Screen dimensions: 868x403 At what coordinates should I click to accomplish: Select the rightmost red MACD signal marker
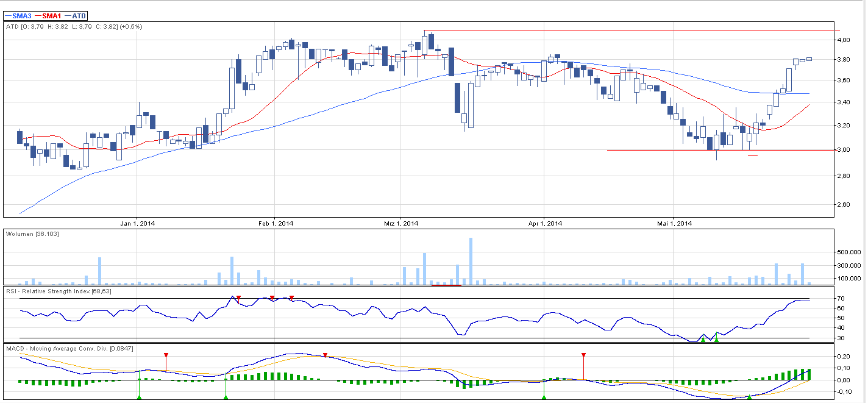coord(583,355)
